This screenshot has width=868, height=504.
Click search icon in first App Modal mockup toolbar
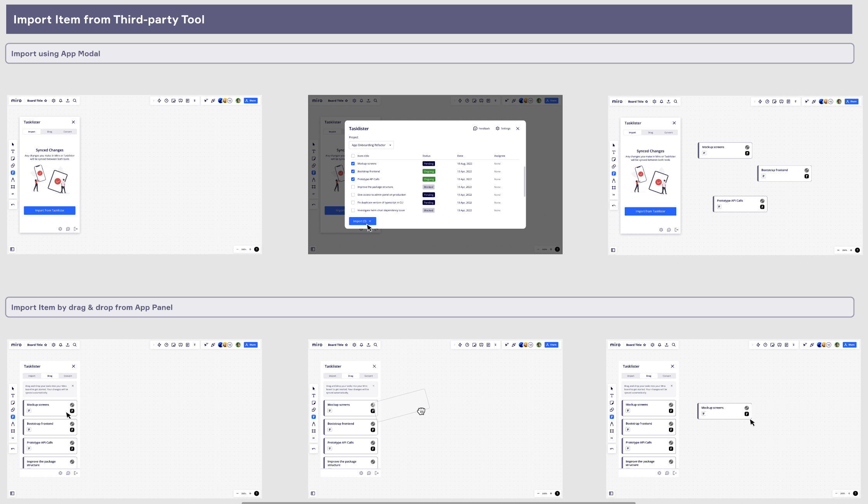click(x=75, y=101)
